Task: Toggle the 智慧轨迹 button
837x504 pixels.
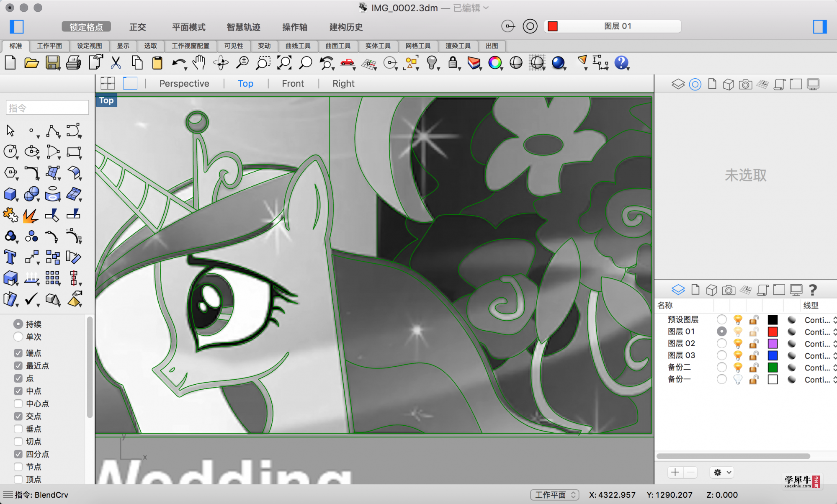Action: tap(243, 27)
